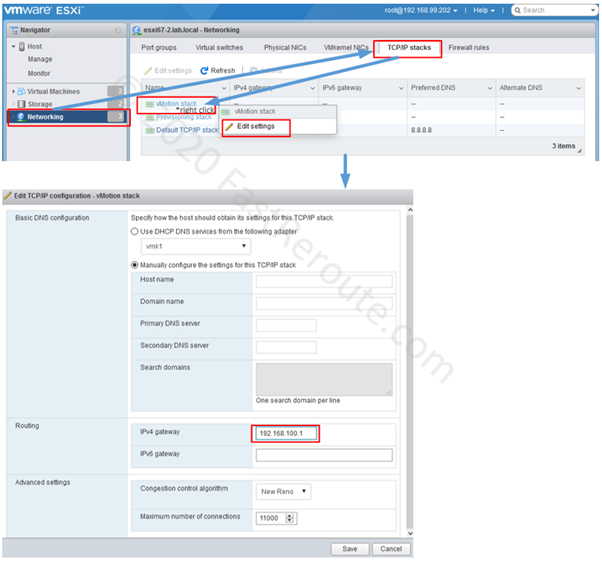Switch to the Physical NICs tab
This screenshot has height=562, width=602.
click(285, 48)
